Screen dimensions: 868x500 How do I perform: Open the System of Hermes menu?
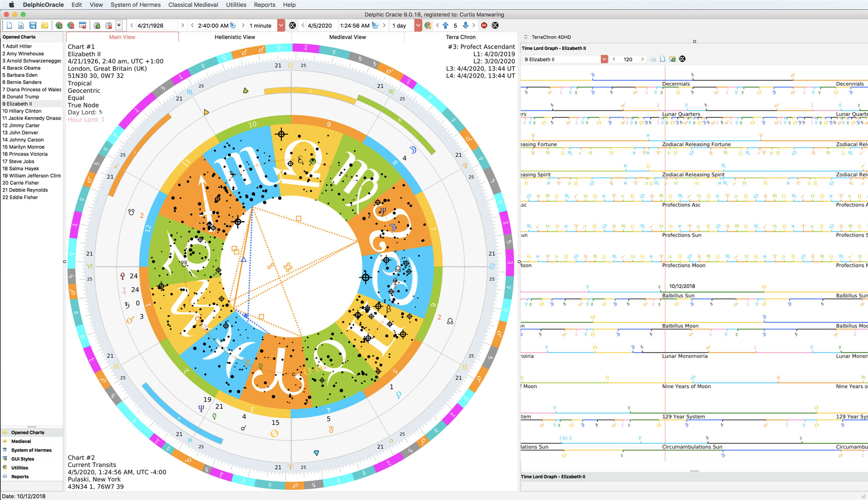135,5
